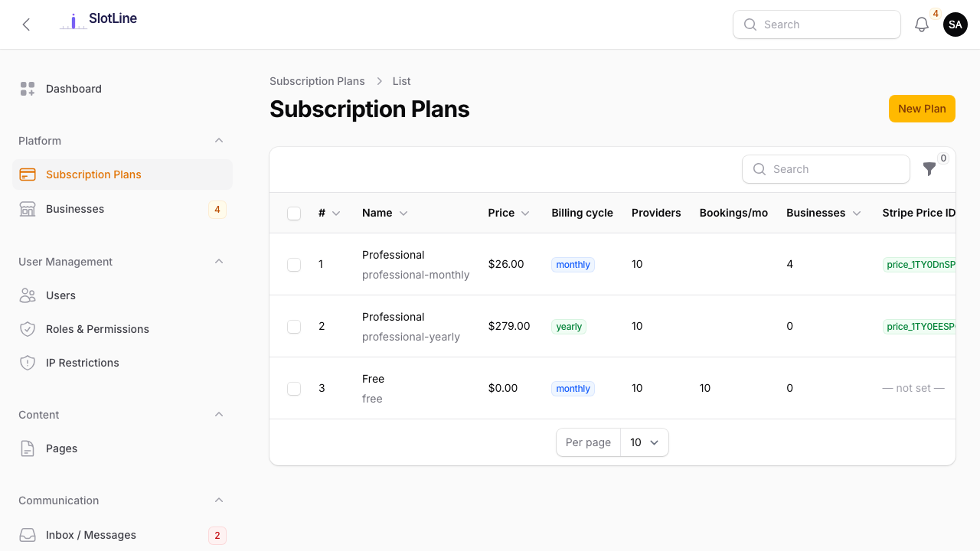
Task: Click the Stripe Price ID column header
Action: [919, 213]
